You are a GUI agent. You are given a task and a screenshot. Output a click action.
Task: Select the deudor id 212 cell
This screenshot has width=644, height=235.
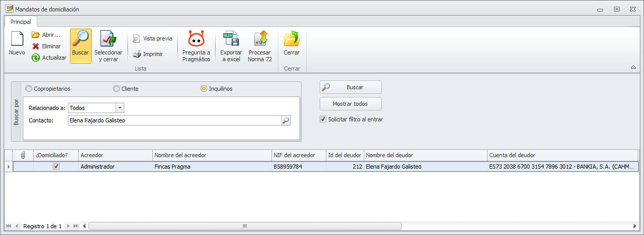[345, 167]
